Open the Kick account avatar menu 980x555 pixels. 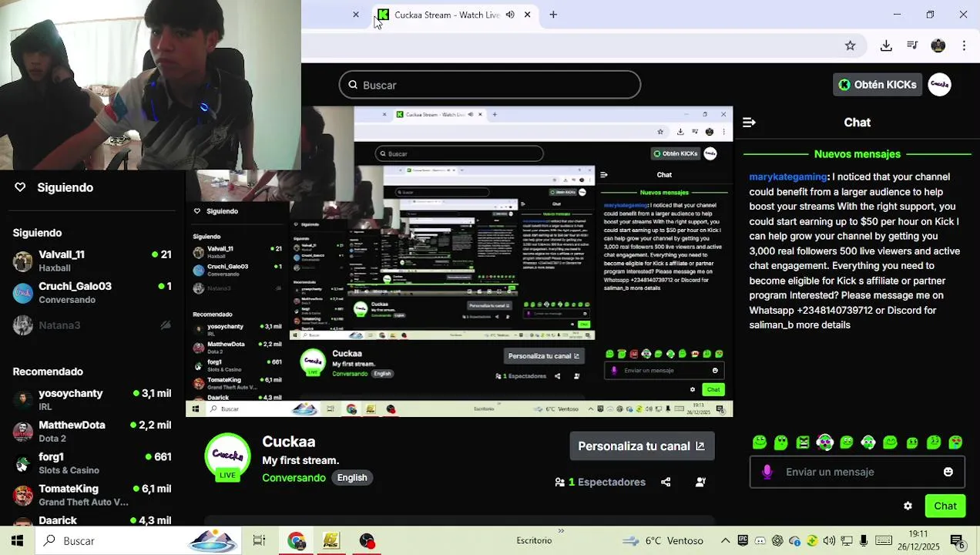tap(939, 85)
